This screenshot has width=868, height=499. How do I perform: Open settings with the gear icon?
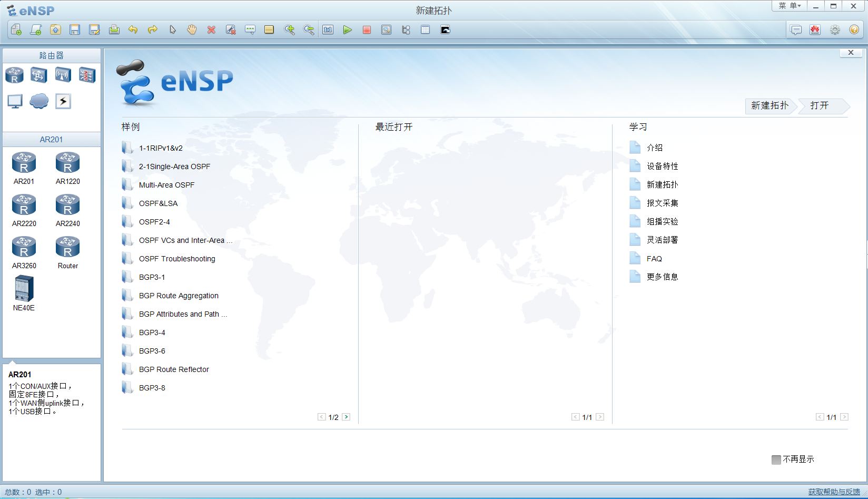tap(835, 30)
